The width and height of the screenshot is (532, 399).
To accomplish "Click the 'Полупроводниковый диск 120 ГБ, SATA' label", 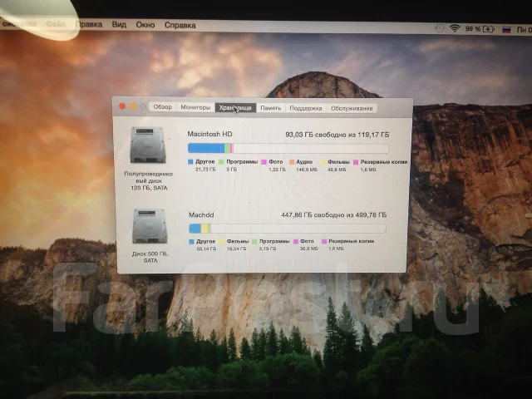I will tap(149, 181).
